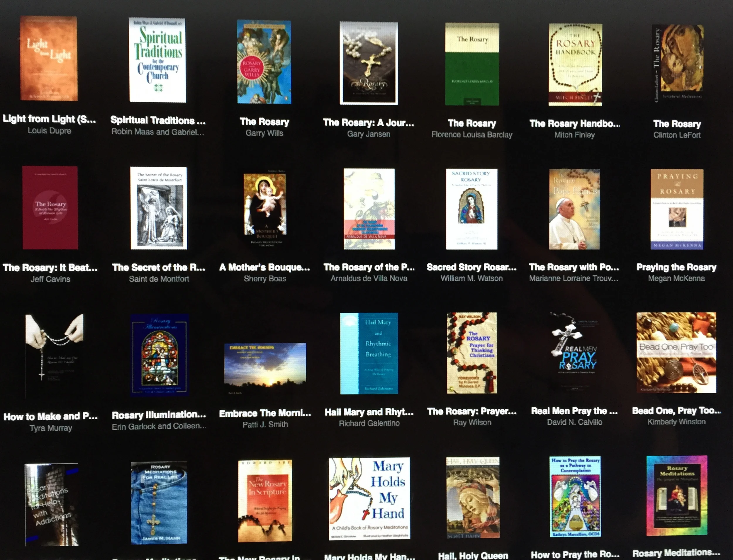Click The Rosary with Pope Francis cover

tap(574, 209)
